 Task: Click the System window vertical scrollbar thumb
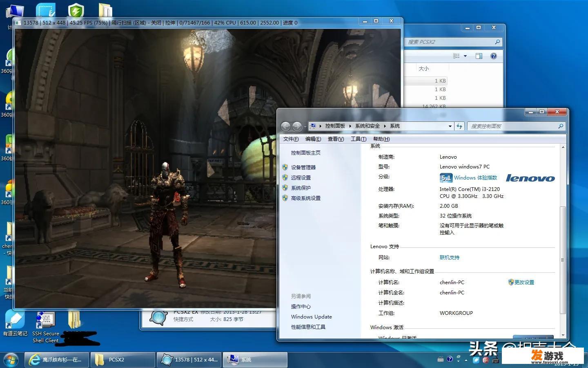(x=563, y=260)
